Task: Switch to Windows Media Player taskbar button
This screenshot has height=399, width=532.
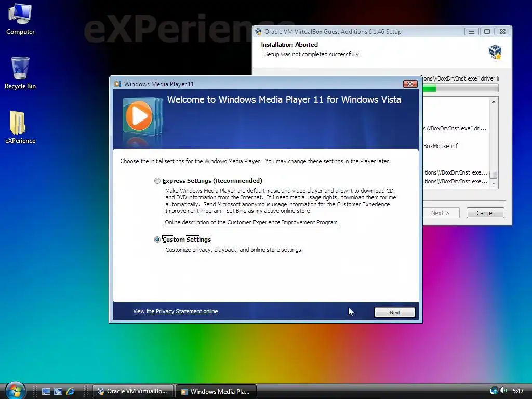Action: [216, 392]
